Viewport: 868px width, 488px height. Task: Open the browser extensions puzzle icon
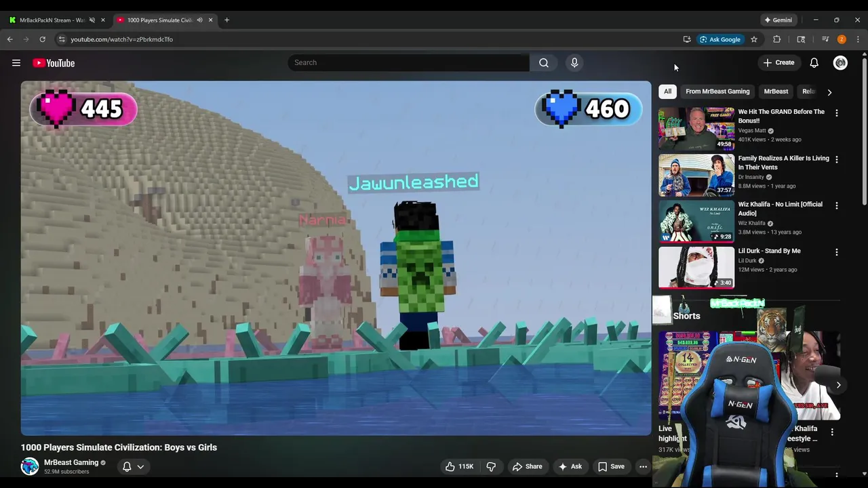click(x=777, y=39)
